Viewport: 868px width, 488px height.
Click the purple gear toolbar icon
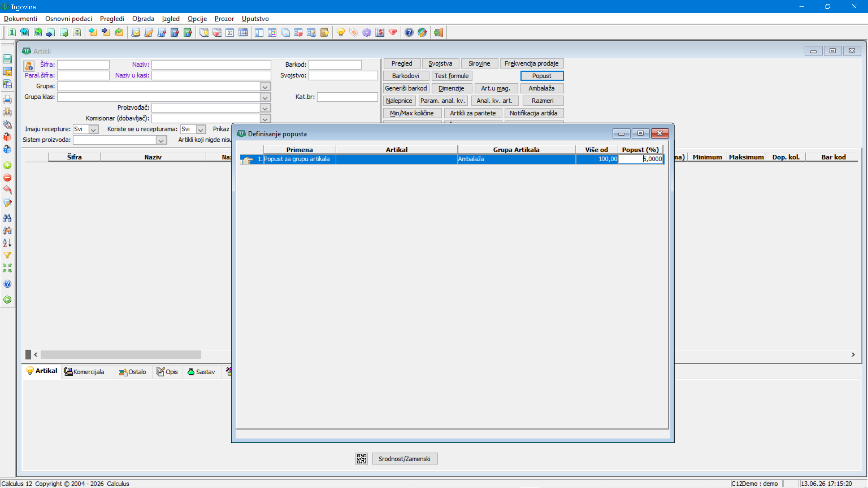point(367,32)
